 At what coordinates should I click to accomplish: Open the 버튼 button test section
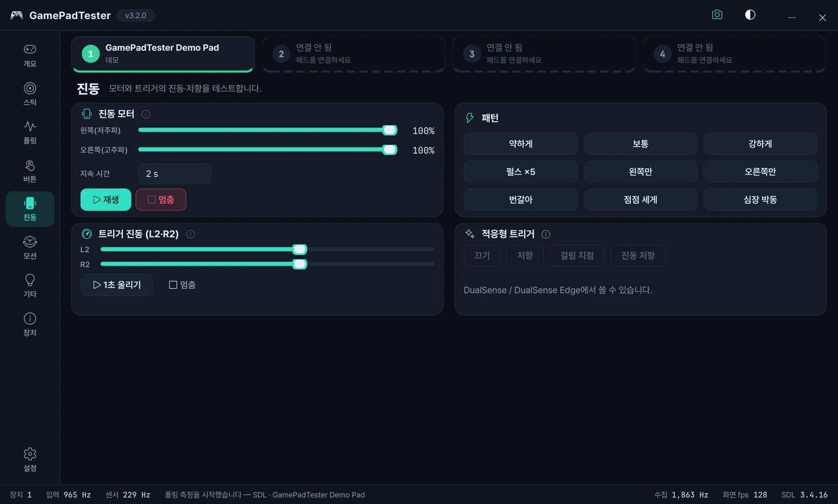(x=30, y=171)
